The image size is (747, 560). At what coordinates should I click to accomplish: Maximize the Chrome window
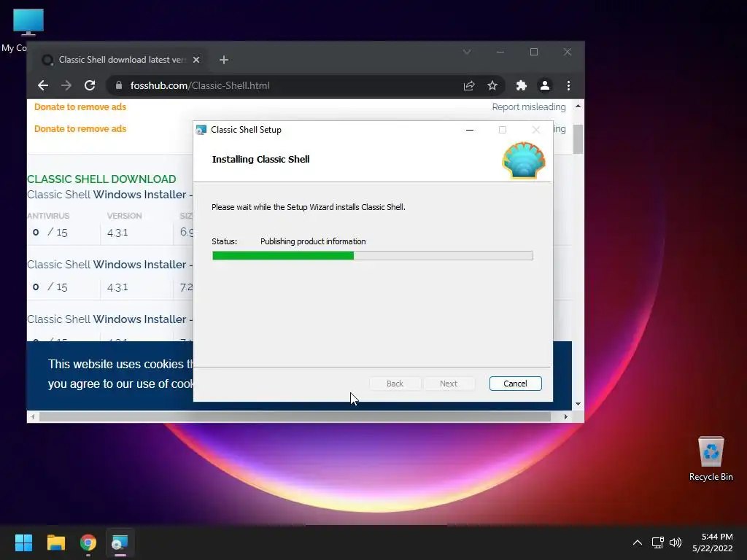pyautogui.click(x=533, y=52)
